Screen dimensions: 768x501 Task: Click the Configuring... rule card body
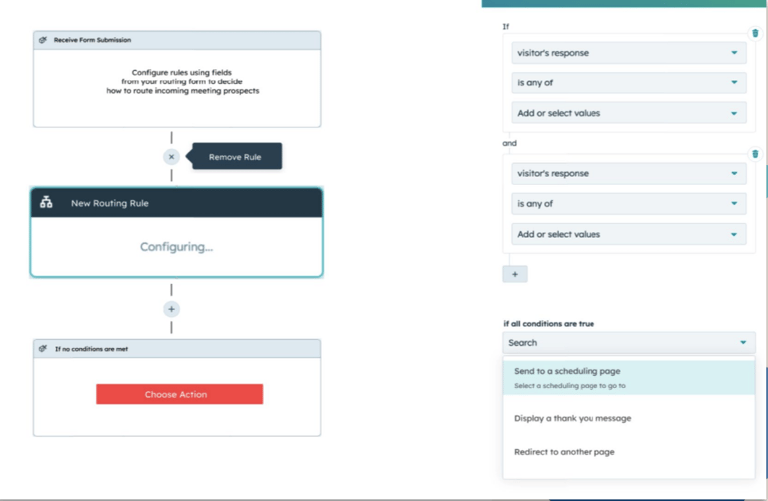(176, 247)
